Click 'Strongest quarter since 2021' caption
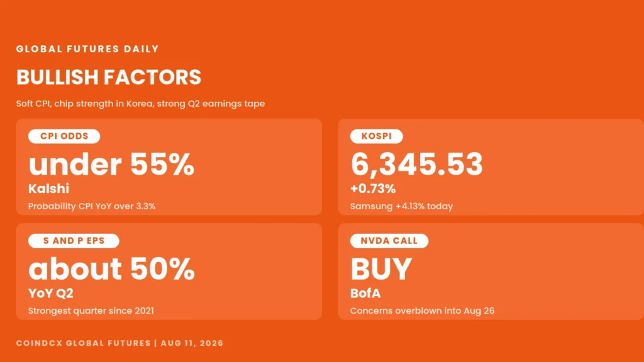644x362 pixels. click(x=91, y=311)
